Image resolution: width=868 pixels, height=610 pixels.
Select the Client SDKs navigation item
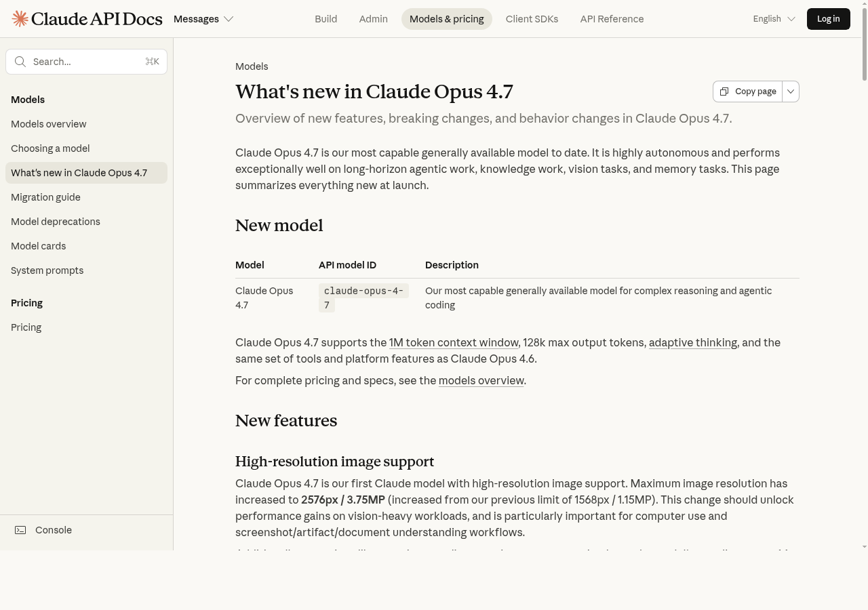(x=532, y=18)
